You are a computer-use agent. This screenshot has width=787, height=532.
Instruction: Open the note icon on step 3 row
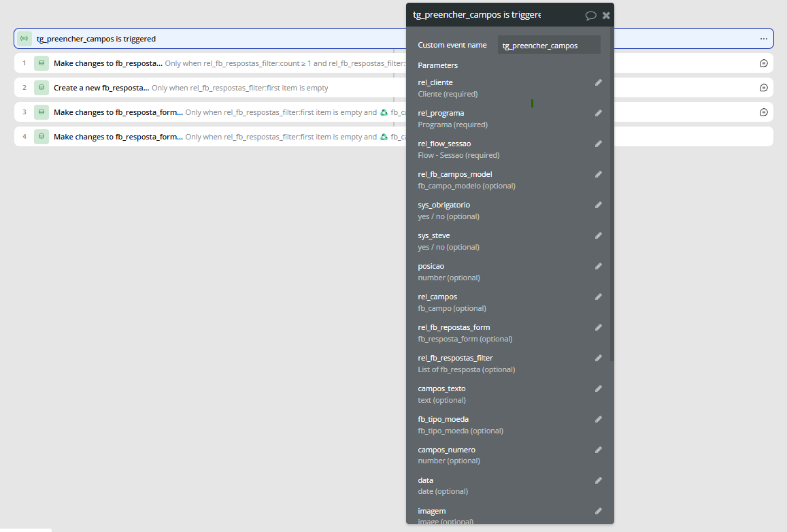coord(764,112)
